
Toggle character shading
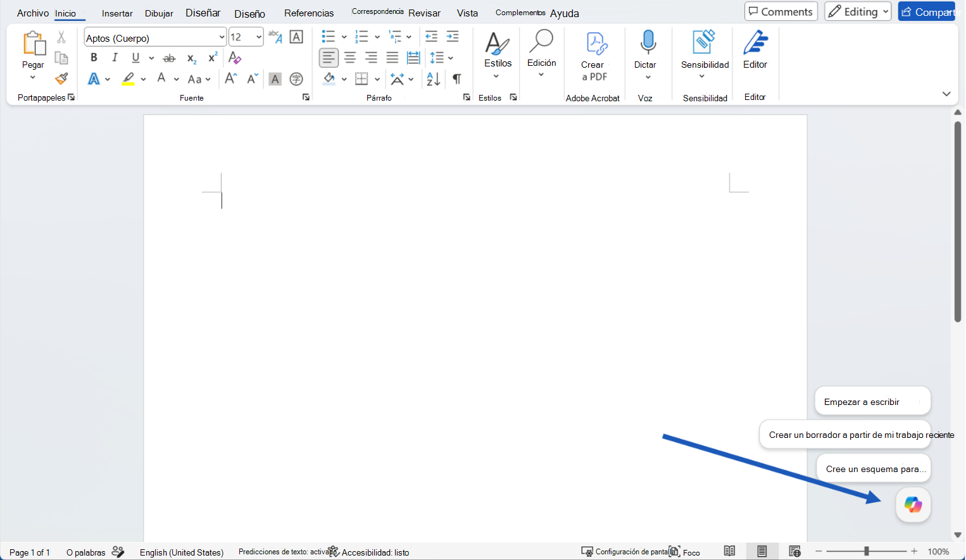click(x=275, y=78)
